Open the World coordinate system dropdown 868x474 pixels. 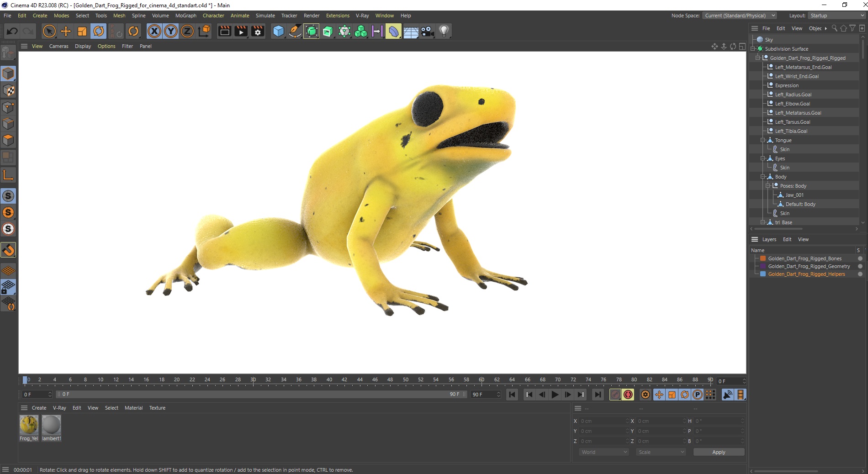pos(603,452)
